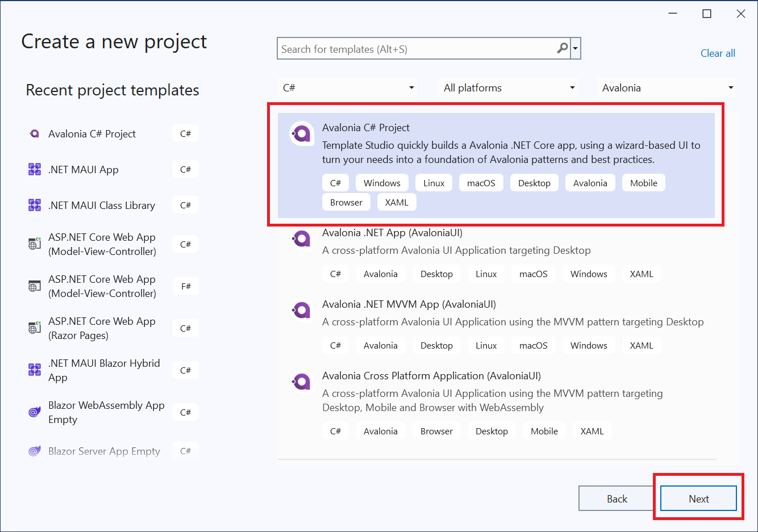The width and height of the screenshot is (758, 532).
Task: Select the Avalonia .NET App (AvaloniaUI) title
Action: tap(392, 233)
